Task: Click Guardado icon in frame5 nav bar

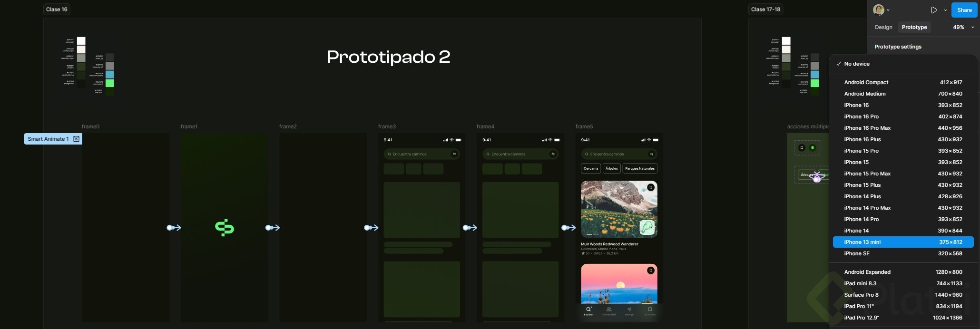Action: [650, 310]
